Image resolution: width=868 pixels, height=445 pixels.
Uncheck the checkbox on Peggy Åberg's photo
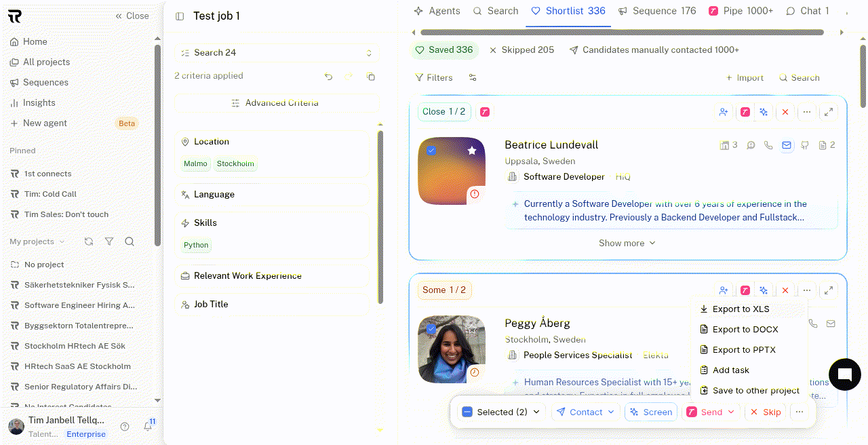coord(431,329)
